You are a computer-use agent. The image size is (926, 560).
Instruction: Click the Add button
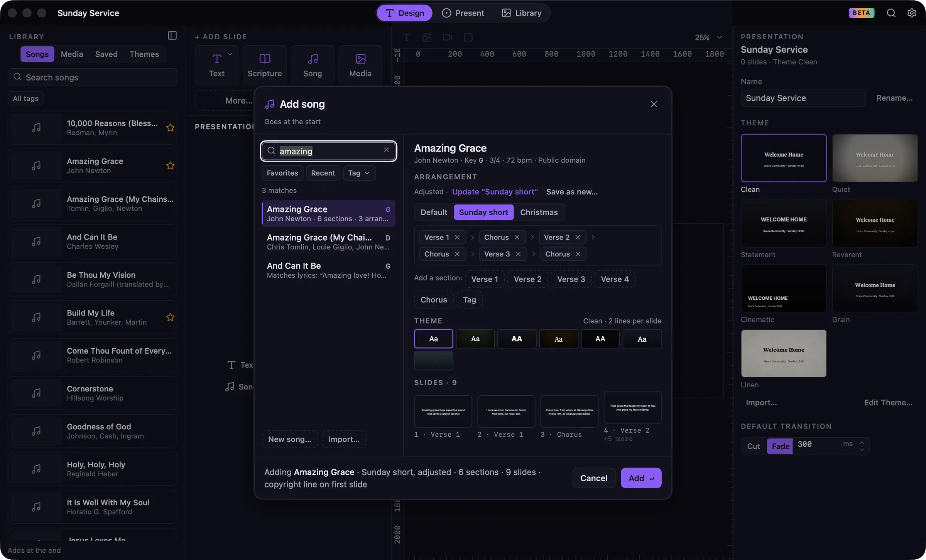click(x=641, y=478)
